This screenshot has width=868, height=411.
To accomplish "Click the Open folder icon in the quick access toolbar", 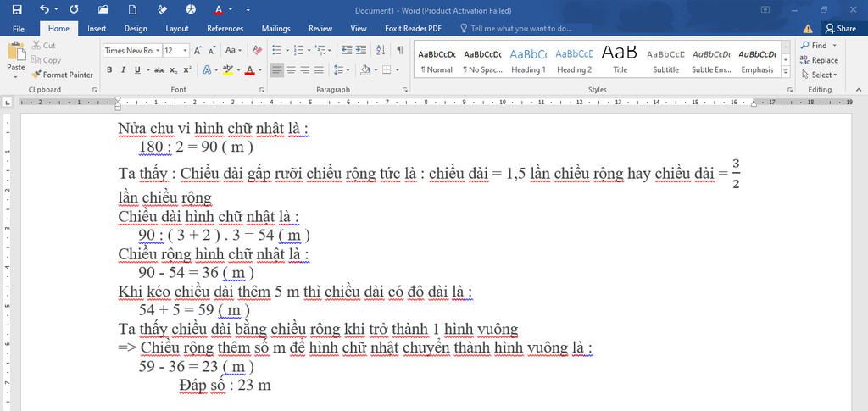I will click(x=103, y=9).
